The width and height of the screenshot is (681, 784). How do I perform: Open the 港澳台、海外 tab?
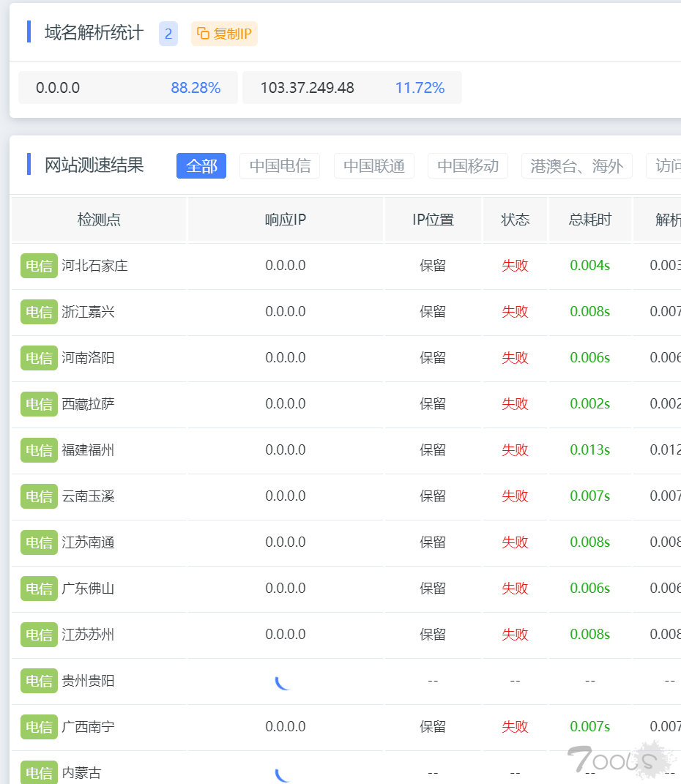coord(577,166)
